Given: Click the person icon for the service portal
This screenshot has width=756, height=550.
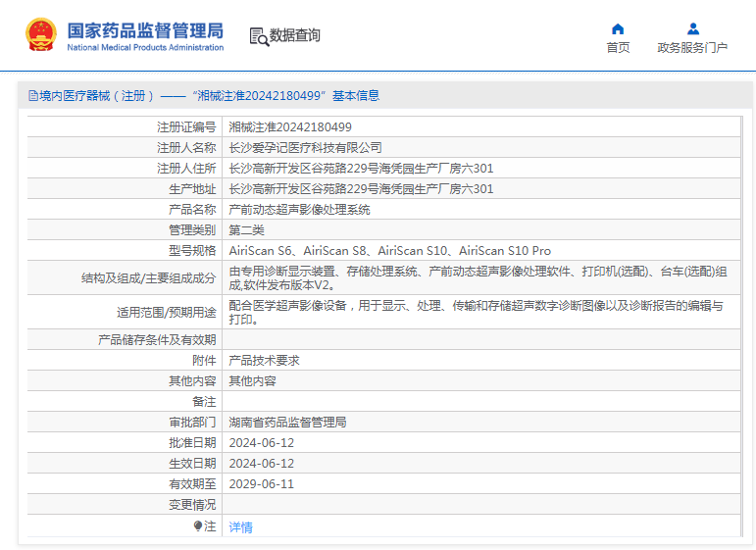Looking at the screenshot, I should pos(692,28).
